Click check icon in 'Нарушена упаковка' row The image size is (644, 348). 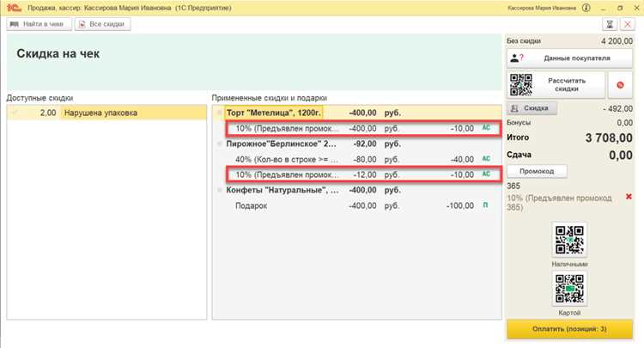tap(15, 113)
